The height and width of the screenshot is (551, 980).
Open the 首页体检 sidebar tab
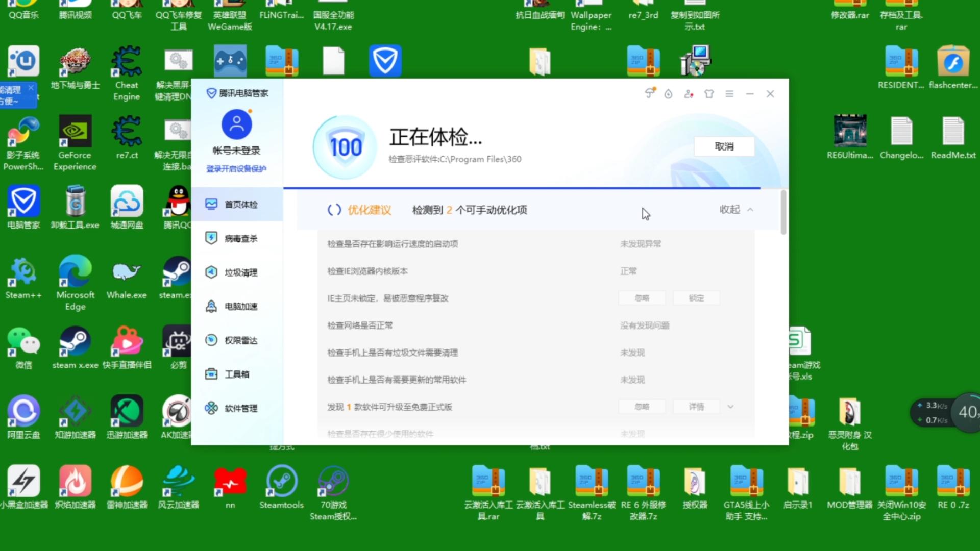point(237,204)
